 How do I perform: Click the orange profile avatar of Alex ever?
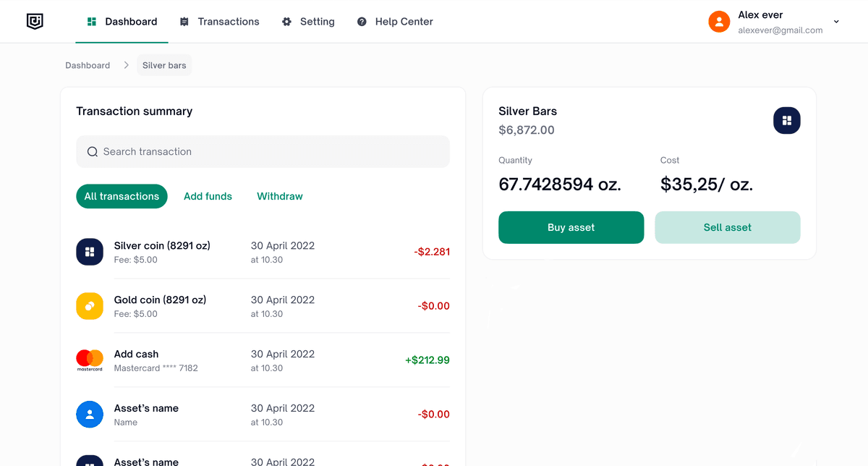tap(718, 21)
